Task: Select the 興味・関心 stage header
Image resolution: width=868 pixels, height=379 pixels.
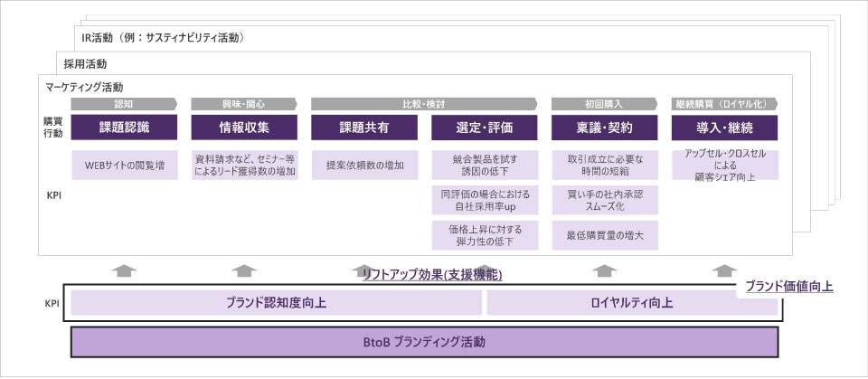Action: tap(244, 104)
